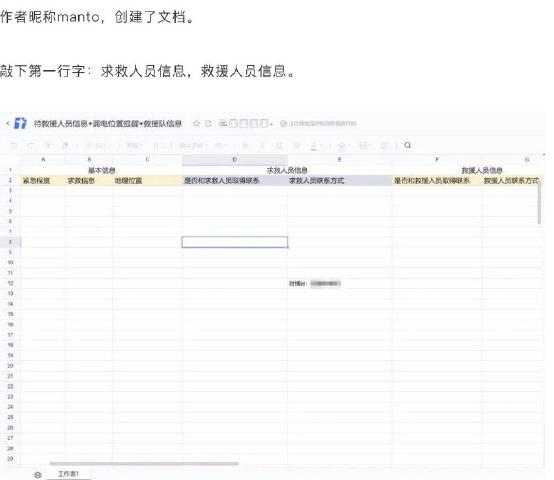Toggle underline with the U icon
This screenshot has width=554, height=480.
[279, 146]
